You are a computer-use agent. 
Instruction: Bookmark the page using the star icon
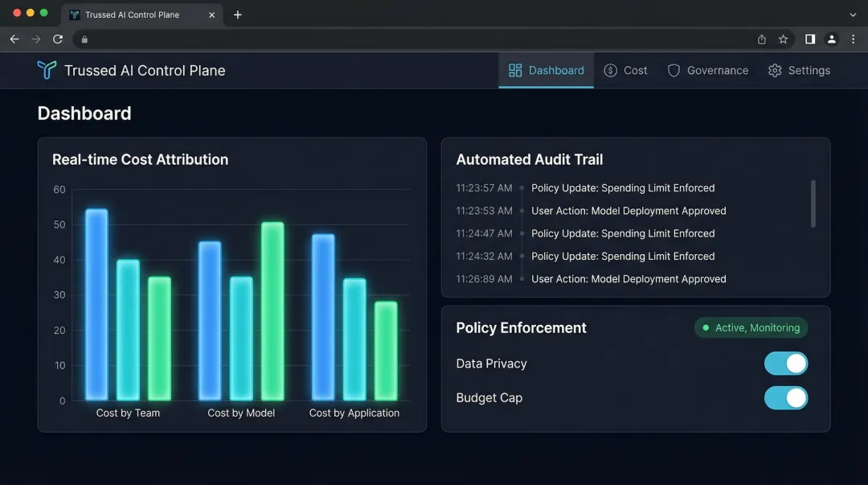click(783, 39)
